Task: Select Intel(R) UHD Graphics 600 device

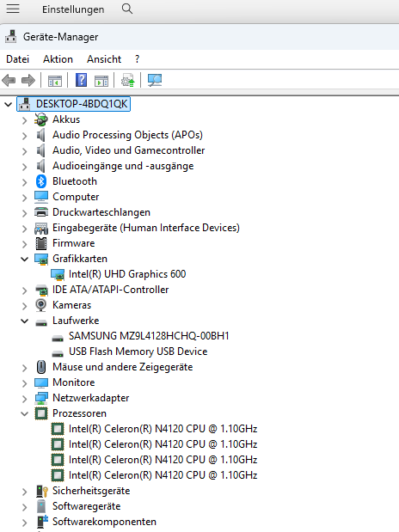Action: (127, 274)
